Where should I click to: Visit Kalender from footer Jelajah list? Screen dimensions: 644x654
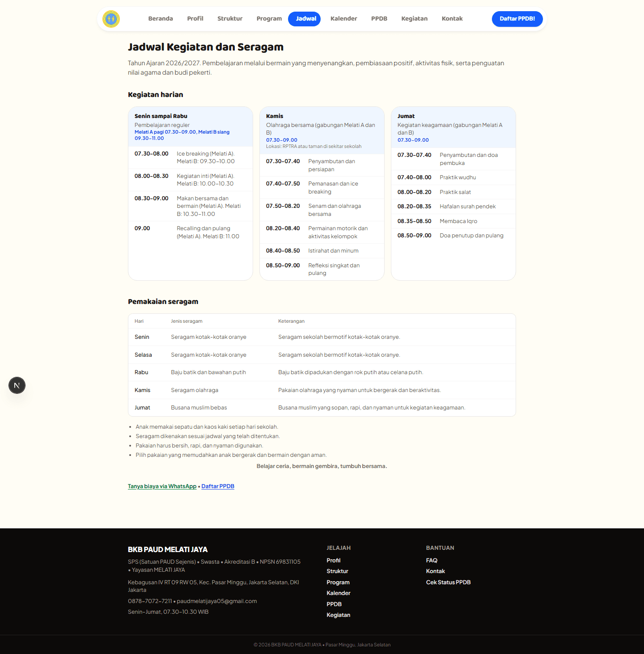(x=339, y=593)
